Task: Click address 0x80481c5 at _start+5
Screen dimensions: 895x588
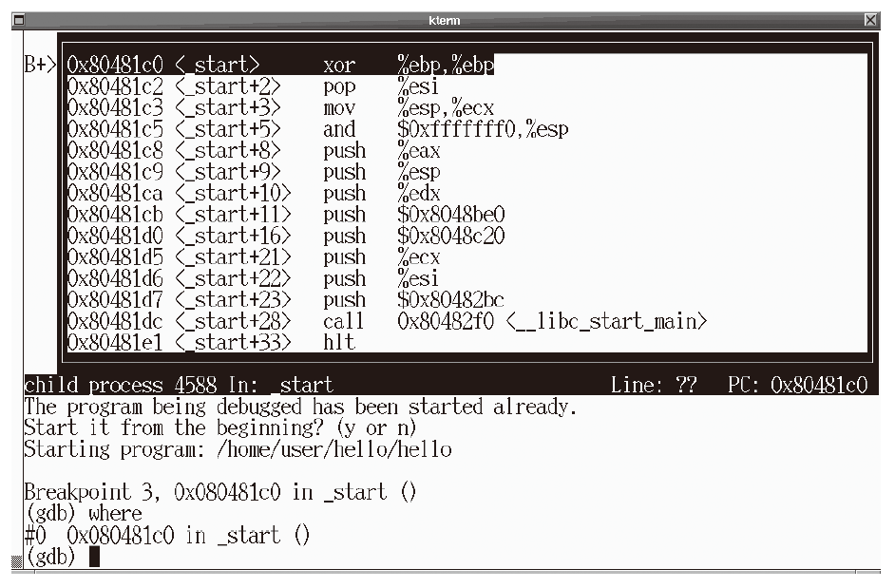Action: [115, 129]
